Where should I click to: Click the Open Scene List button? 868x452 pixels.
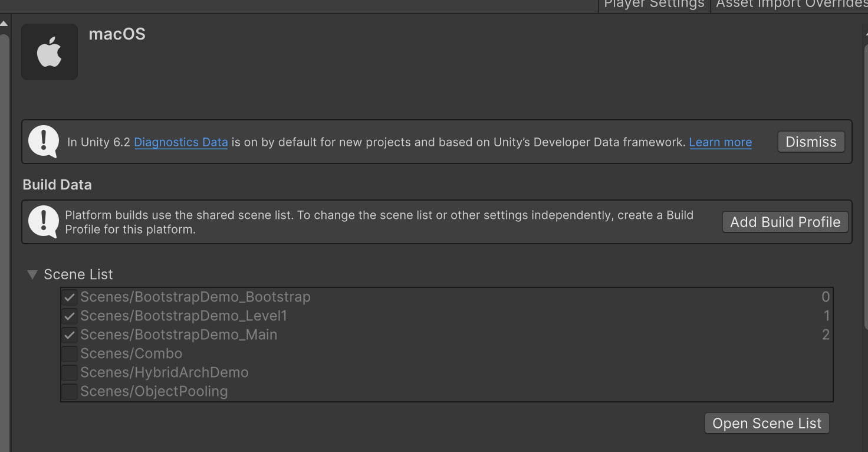coord(767,423)
